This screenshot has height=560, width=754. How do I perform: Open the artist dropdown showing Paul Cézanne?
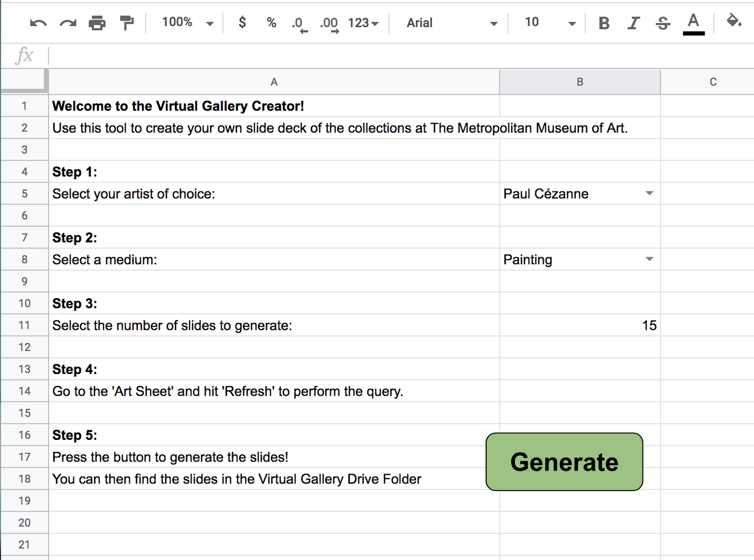(649, 194)
